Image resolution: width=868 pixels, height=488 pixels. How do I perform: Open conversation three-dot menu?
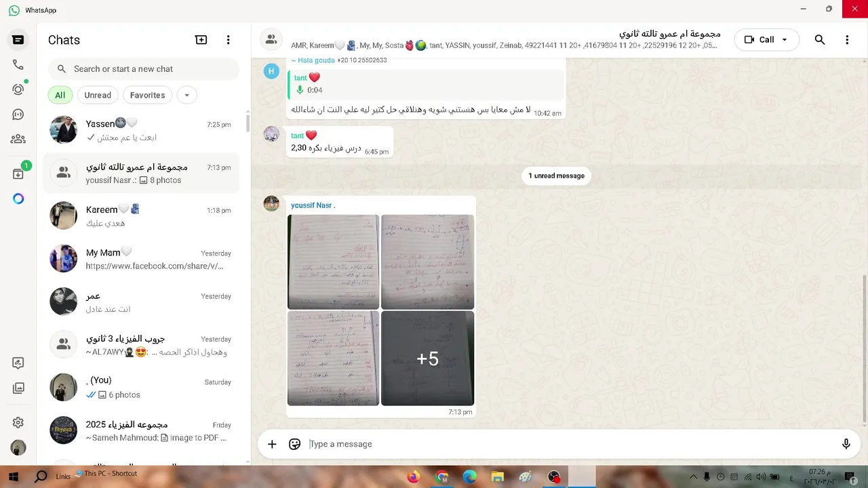pyautogui.click(x=847, y=40)
